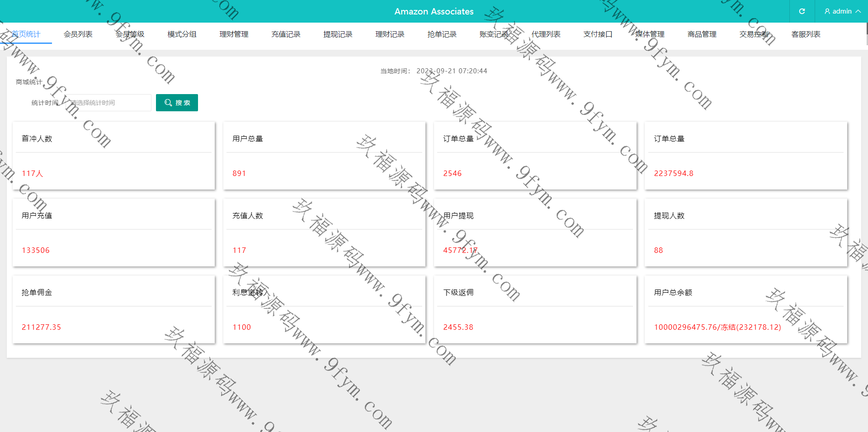
Task: Click the 用户总余额 statistics card
Action: point(745,309)
